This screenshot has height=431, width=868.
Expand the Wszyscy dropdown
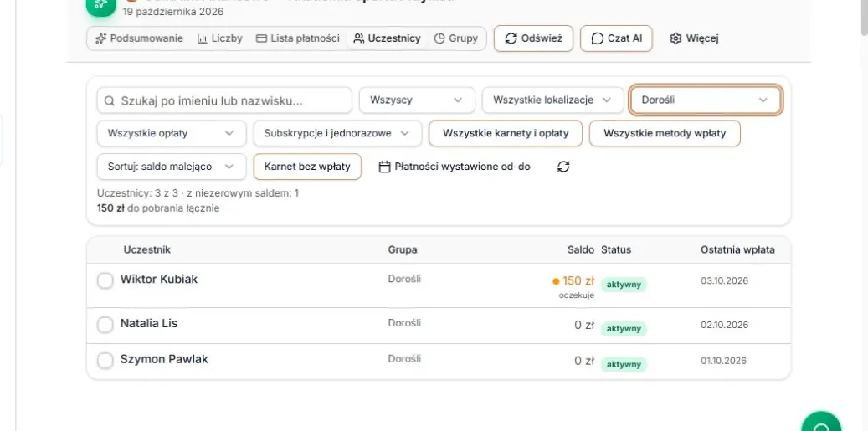tap(417, 100)
